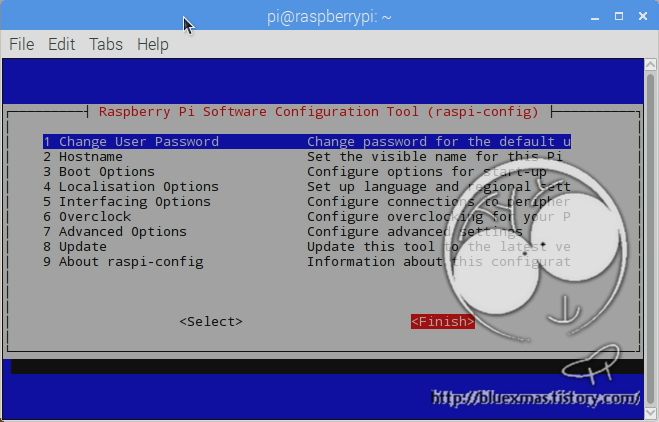Click "Update this tool to the latest" description
This screenshot has height=422, width=659.
tap(427, 247)
